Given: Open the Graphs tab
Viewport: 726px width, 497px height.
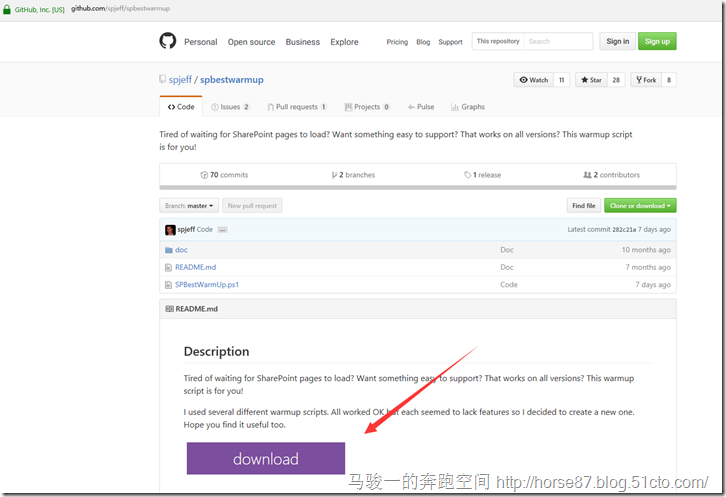Looking at the screenshot, I should (x=468, y=107).
